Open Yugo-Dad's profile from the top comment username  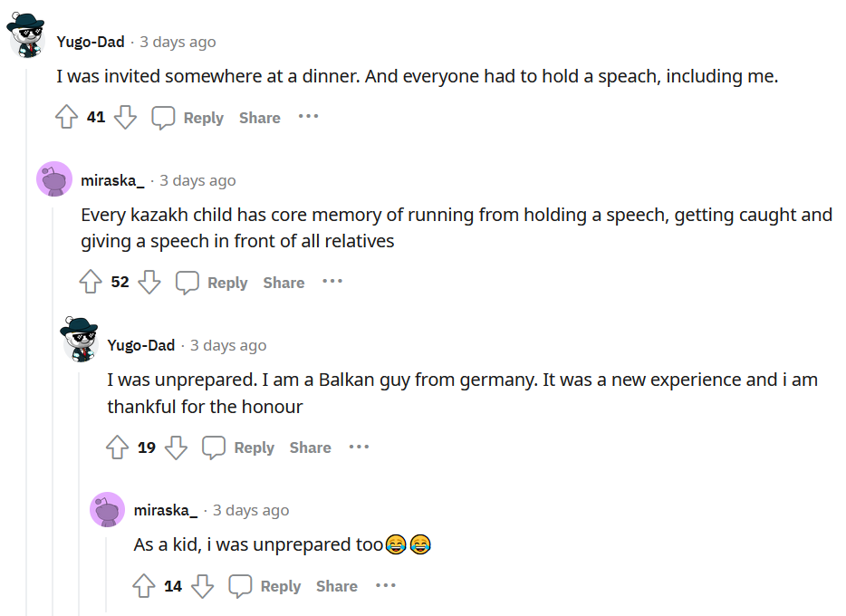[x=90, y=42]
